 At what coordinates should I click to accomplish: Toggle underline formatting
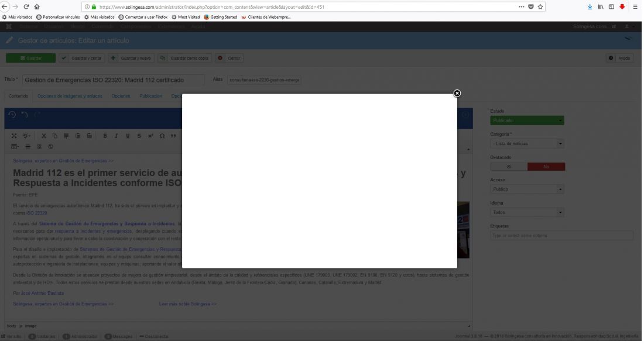[x=128, y=136]
